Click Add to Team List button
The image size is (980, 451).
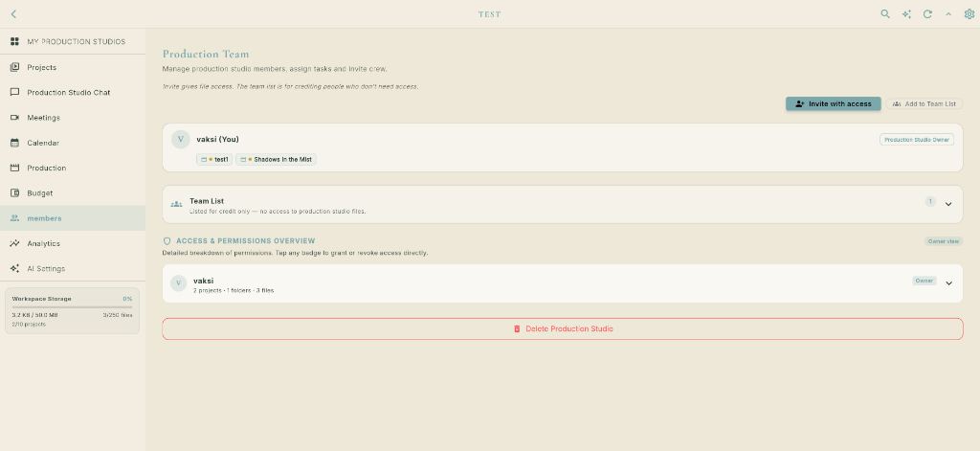click(x=924, y=103)
